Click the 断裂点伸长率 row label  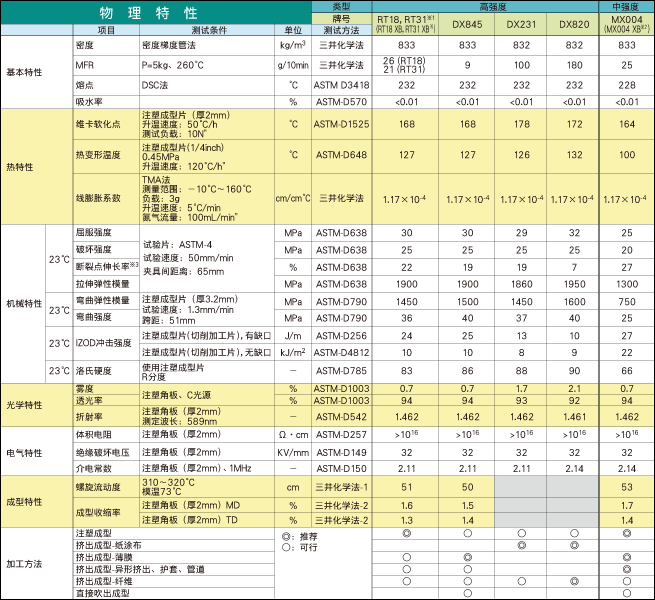click(x=107, y=266)
